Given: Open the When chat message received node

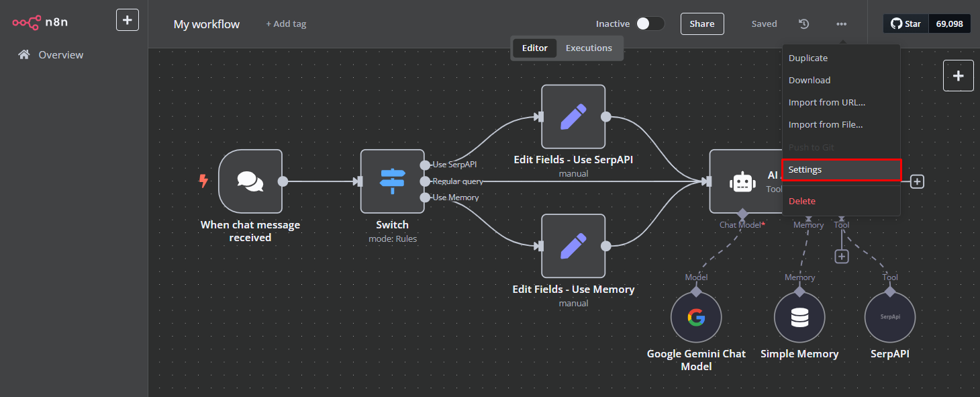Looking at the screenshot, I should [250, 181].
